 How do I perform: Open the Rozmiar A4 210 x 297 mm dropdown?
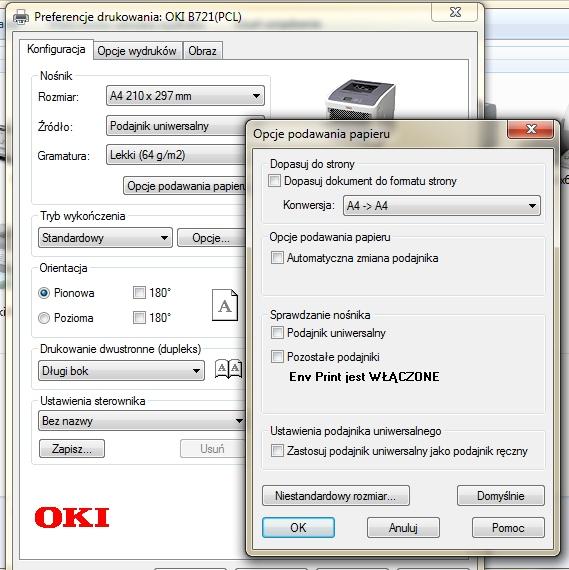185,96
